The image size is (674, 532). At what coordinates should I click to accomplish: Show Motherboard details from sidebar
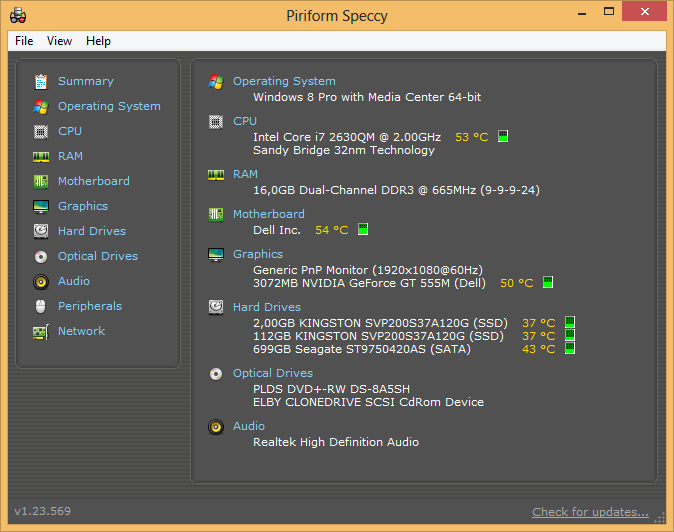click(x=94, y=181)
